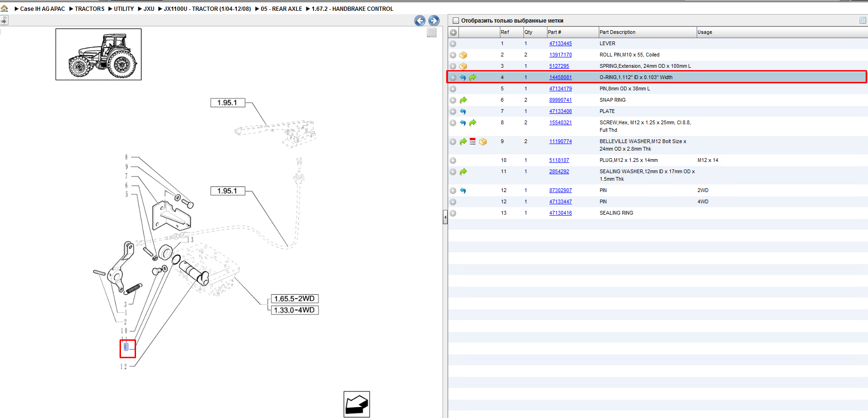Open part number 87302907 link
This screenshot has height=418, width=868.
tap(561, 190)
